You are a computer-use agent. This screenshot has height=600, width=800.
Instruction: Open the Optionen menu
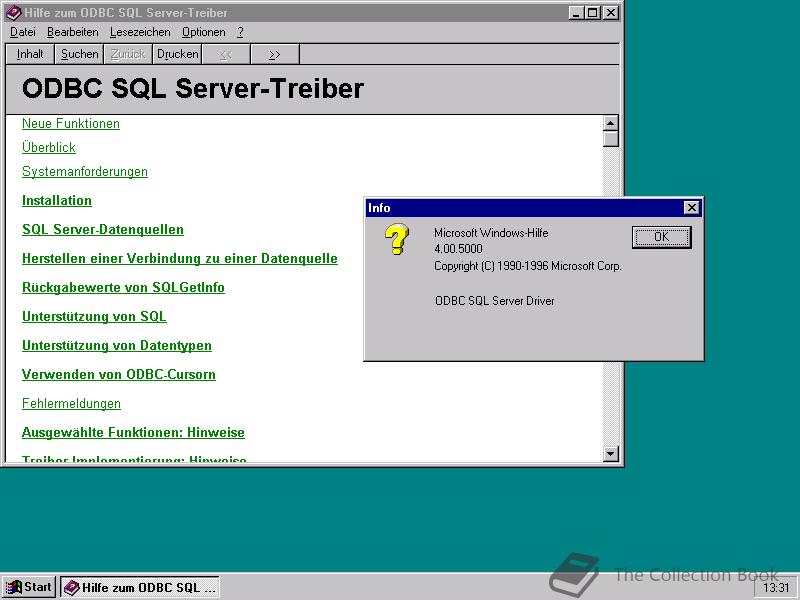coord(204,32)
